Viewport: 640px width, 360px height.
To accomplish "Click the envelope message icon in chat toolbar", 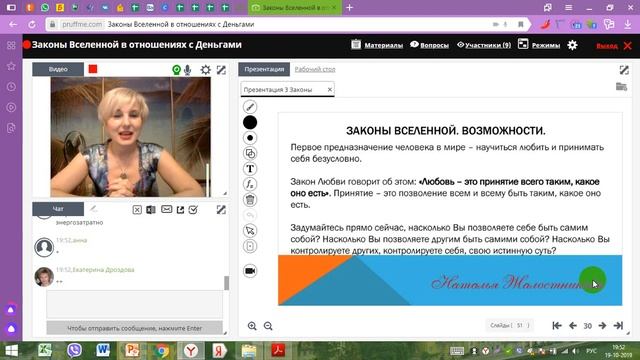I will click(x=167, y=209).
